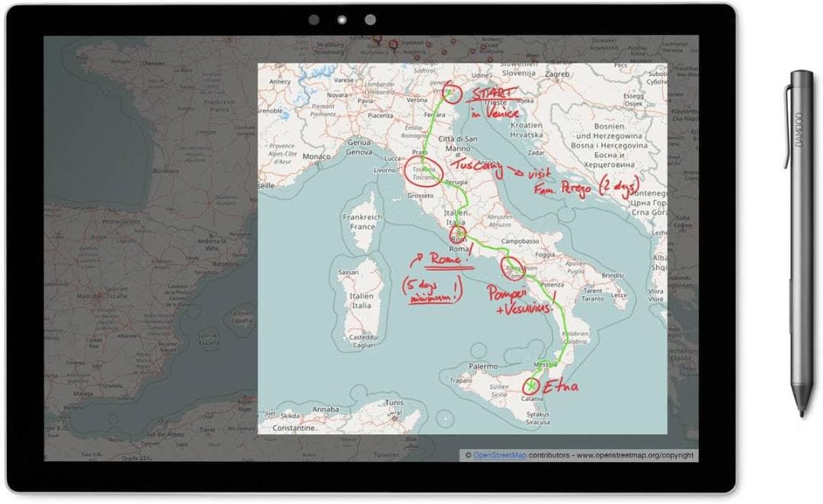Click the www.openstreetmap.org/copyright text

tap(635, 455)
